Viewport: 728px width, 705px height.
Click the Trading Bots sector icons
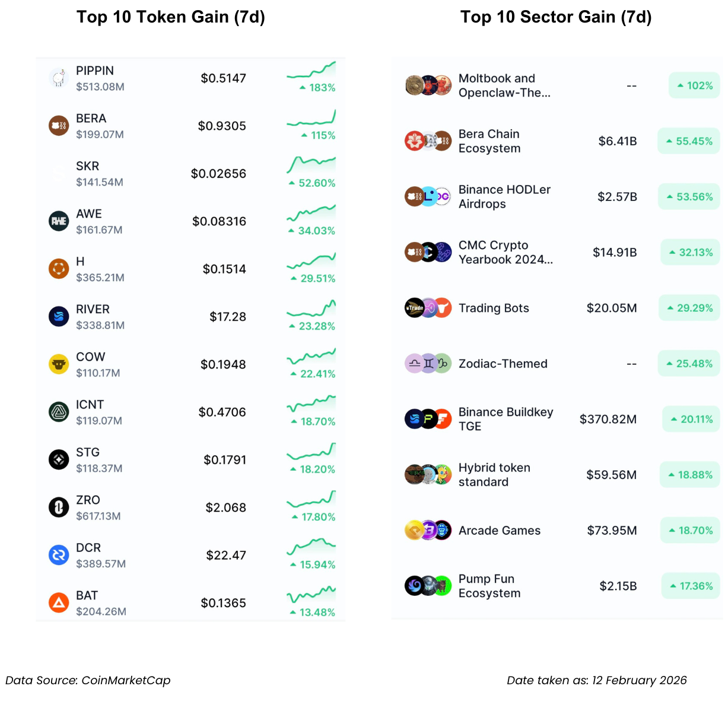pos(428,308)
